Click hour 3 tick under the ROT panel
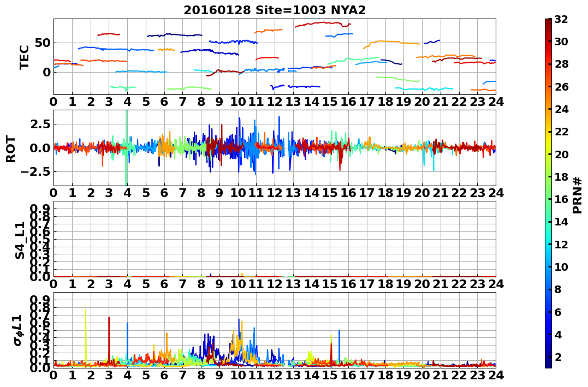588x387 pixels. tap(109, 193)
